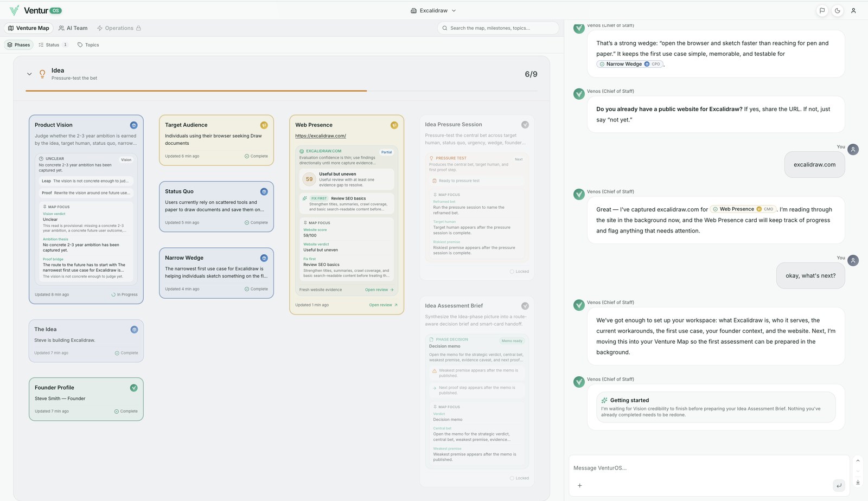Click Idea Pressure Session check icon

[525, 125]
